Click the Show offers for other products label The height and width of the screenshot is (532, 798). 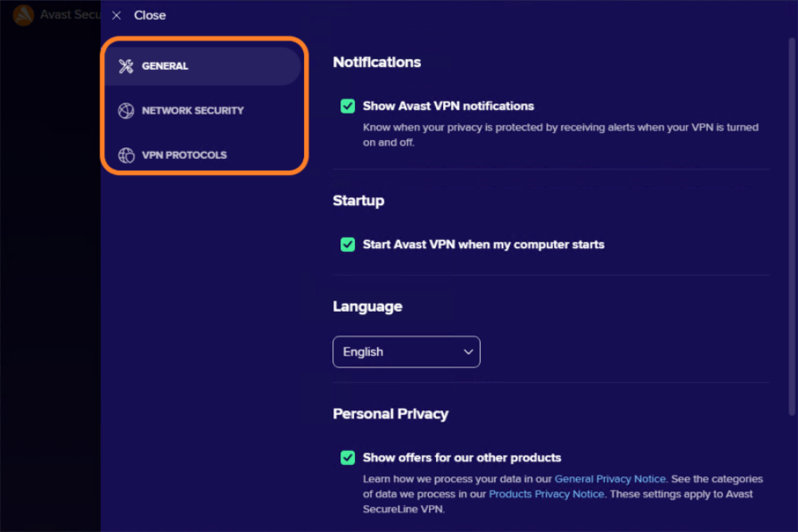(x=461, y=457)
